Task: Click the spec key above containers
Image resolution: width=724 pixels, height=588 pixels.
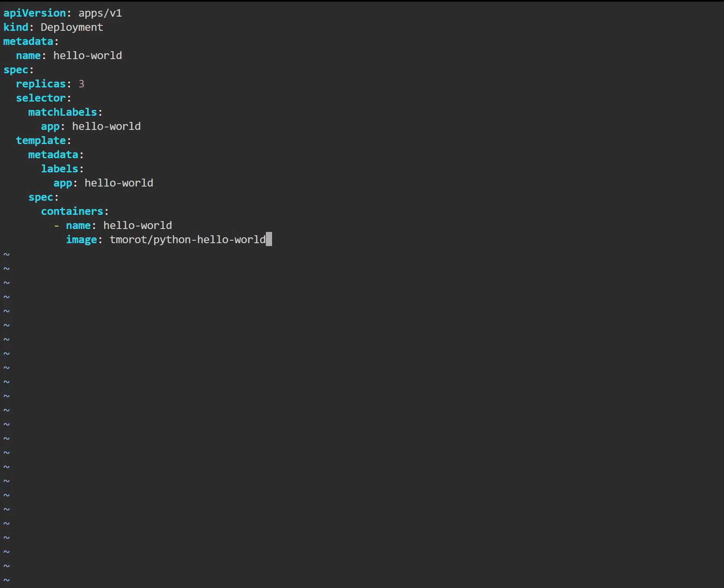Action: (41, 197)
